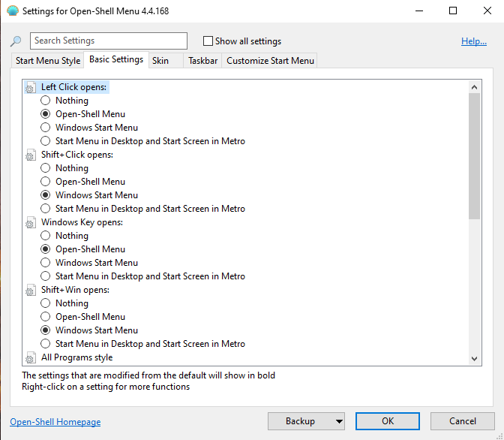Click the gear icon beside Windows Key opens
The width and height of the screenshot is (504, 440).
[x=30, y=223]
